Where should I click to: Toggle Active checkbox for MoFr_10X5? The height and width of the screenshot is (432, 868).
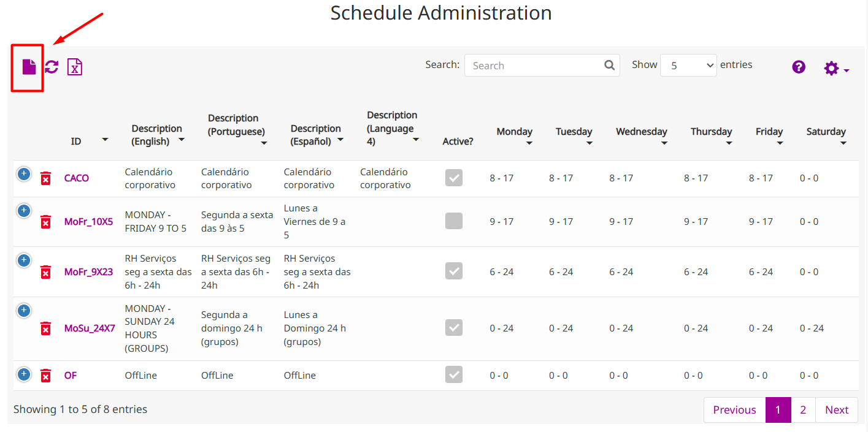[454, 221]
